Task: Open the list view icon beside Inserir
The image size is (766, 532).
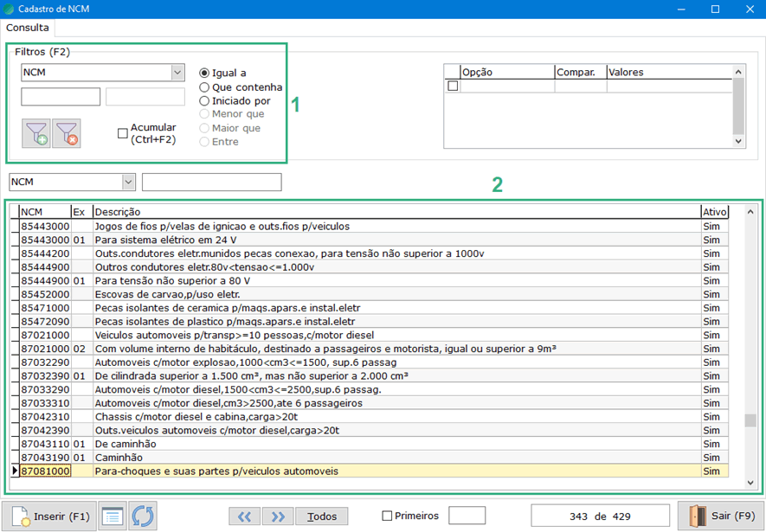Action: [113, 516]
